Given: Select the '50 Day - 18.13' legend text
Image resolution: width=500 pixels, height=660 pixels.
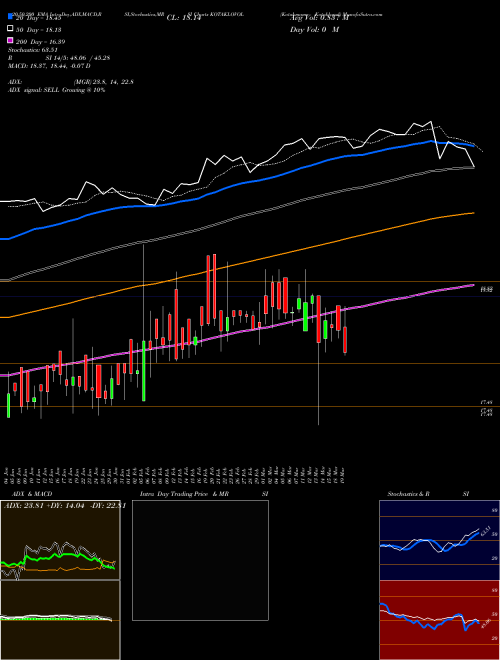Looking at the screenshot, I should coord(39,29).
